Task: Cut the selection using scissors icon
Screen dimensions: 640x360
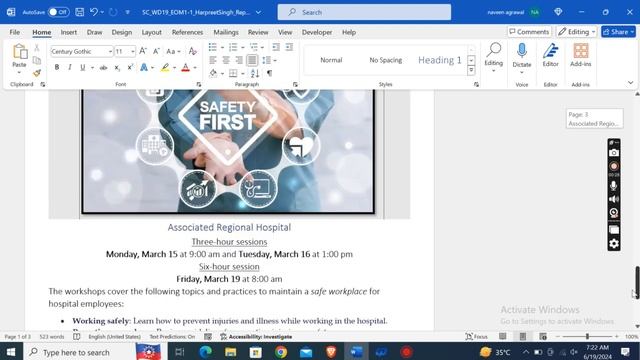Action: [x=37, y=48]
